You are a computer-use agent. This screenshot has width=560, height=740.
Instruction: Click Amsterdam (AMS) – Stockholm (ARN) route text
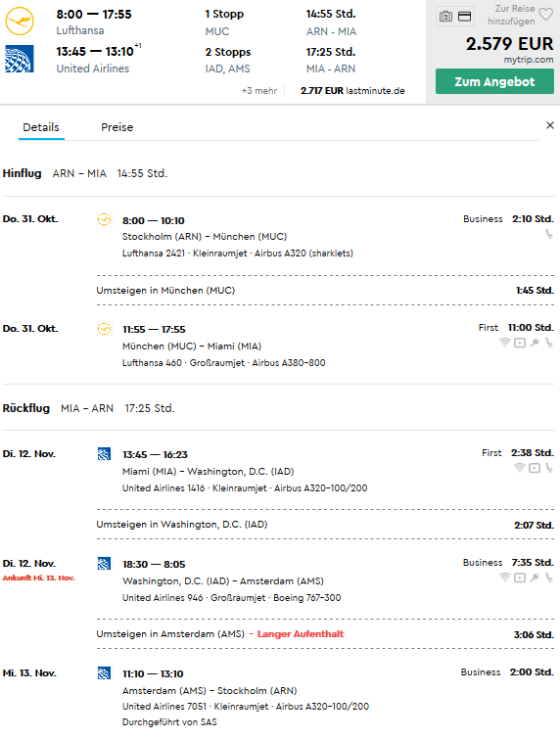210,690
